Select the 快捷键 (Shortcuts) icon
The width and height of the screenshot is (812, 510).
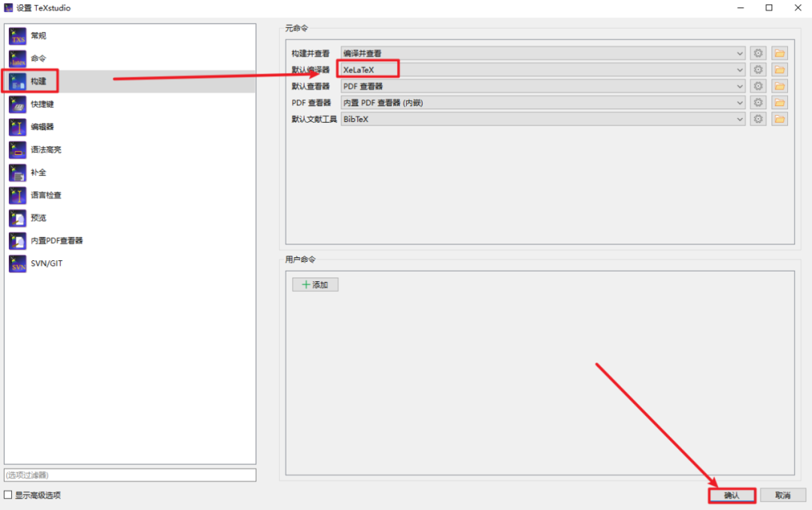point(17,105)
